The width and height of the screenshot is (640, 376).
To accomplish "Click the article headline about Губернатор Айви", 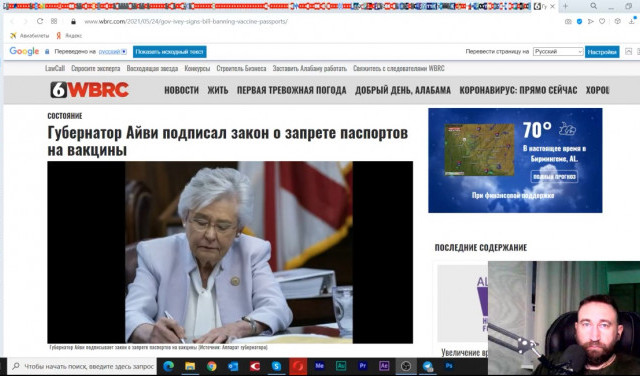I will 228,141.
